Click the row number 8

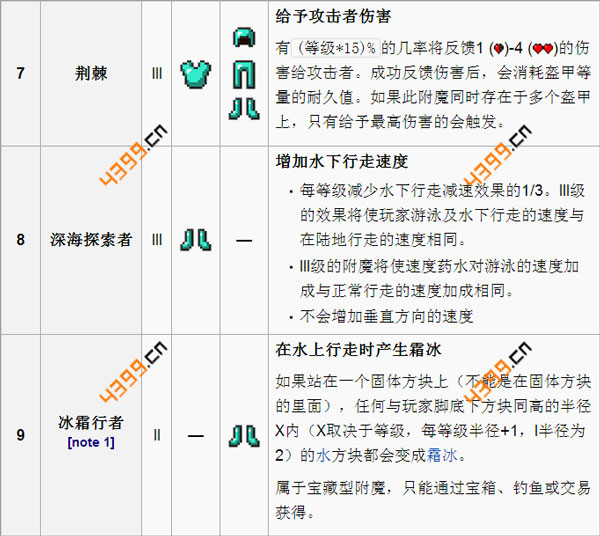(x=21, y=240)
